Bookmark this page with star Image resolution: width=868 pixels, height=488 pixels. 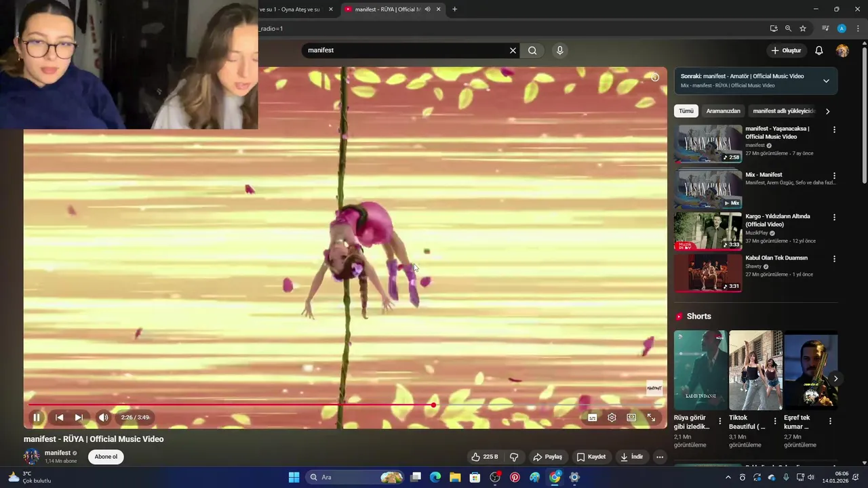click(803, 28)
